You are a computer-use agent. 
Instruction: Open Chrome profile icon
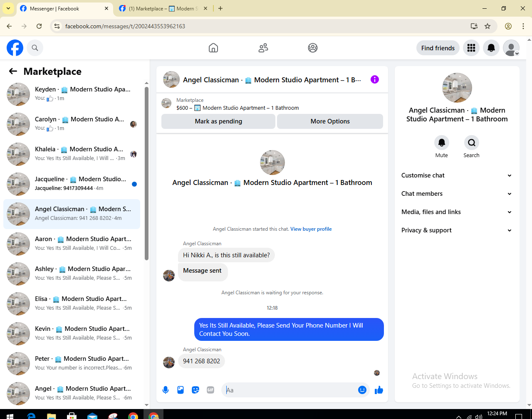click(x=508, y=26)
